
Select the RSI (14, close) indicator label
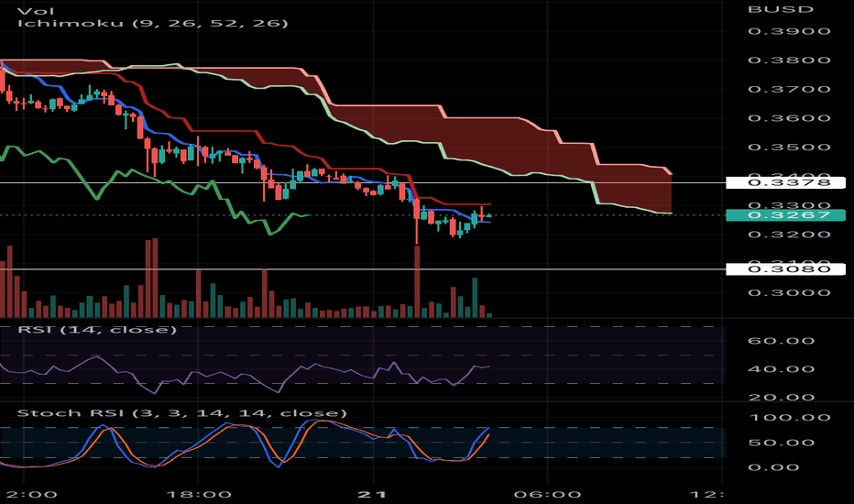pos(97,330)
